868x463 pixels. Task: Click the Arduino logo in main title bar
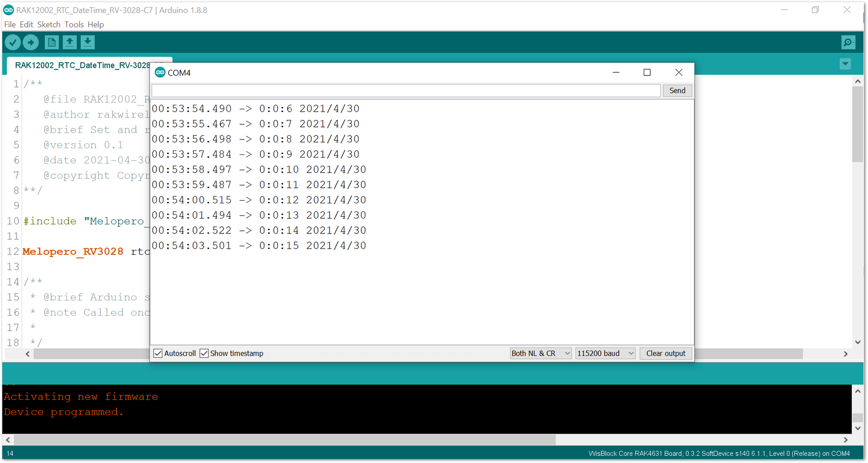tap(9, 10)
